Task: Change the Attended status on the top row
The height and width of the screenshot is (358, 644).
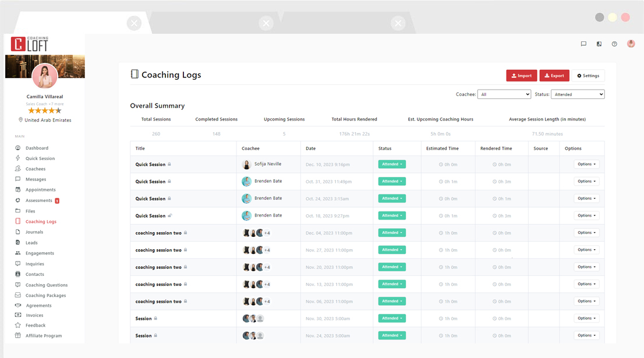Action: pyautogui.click(x=391, y=164)
